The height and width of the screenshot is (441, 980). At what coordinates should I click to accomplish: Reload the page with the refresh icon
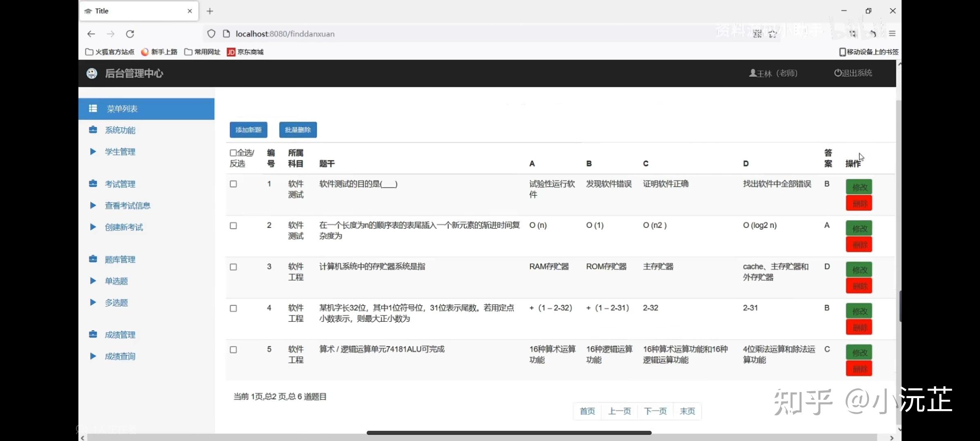(x=130, y=34)
